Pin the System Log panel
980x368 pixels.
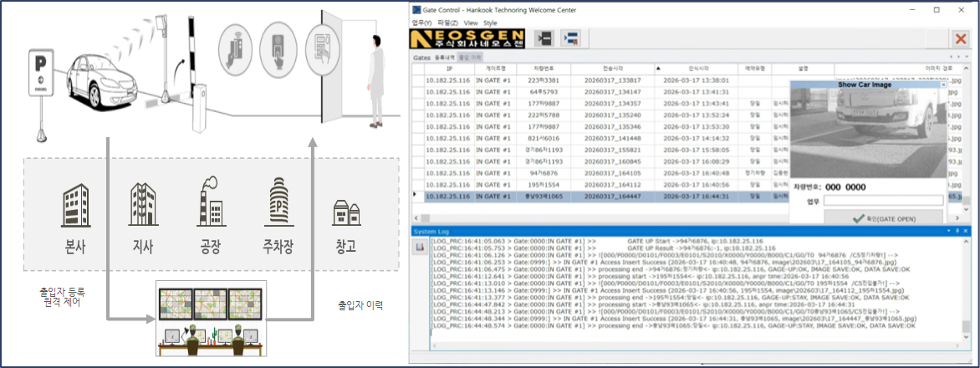point(960,230)
